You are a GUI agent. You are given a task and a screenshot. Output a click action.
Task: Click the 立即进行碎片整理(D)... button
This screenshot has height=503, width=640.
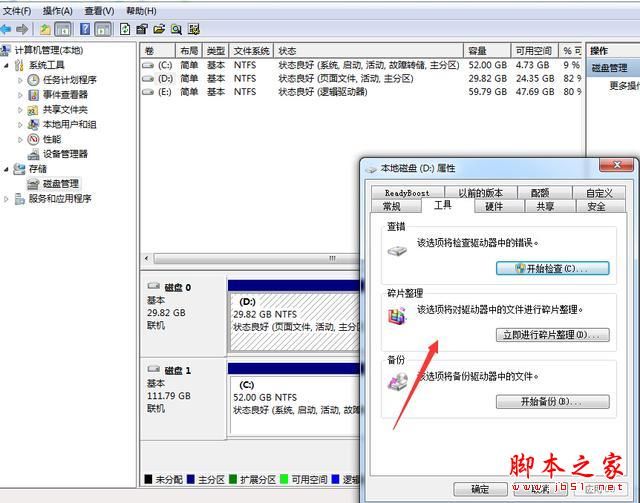pyautogui.click(x=553, y=335)
